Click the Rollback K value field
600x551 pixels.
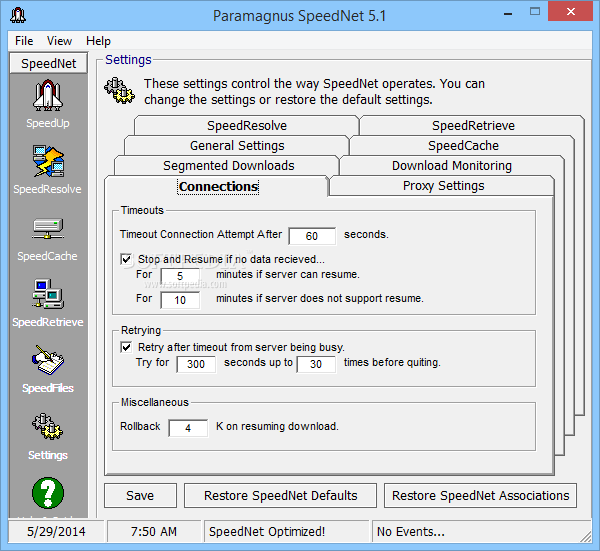point(188,428)
